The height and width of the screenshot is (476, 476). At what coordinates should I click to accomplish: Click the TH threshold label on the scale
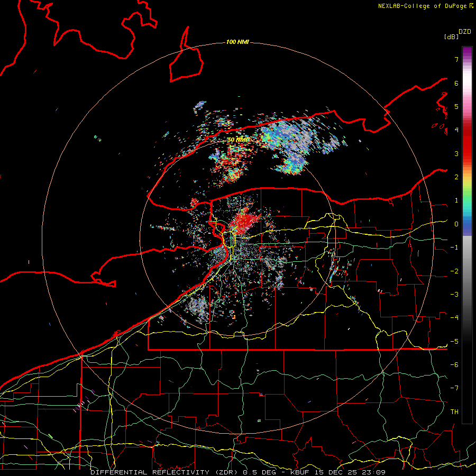tap(454, 411)
